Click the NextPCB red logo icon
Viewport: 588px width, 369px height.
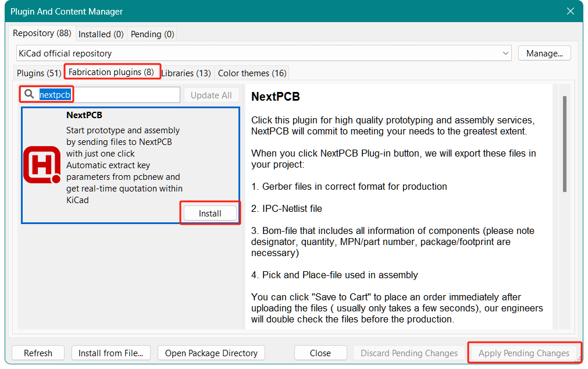pos(42,165)
